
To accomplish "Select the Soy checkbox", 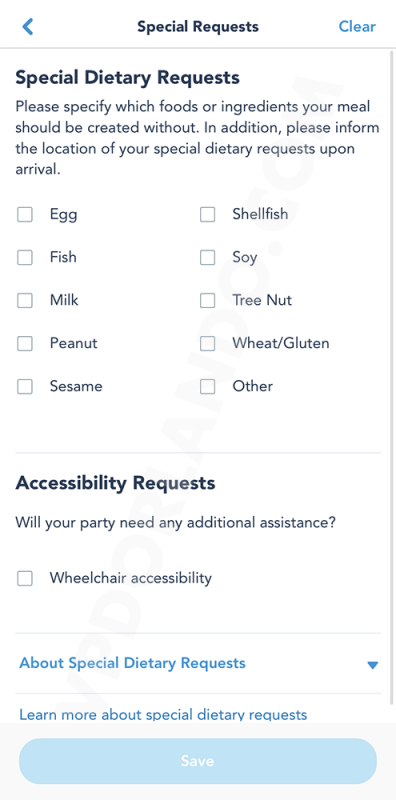I will pyautogui.click(x=208, y=257).
